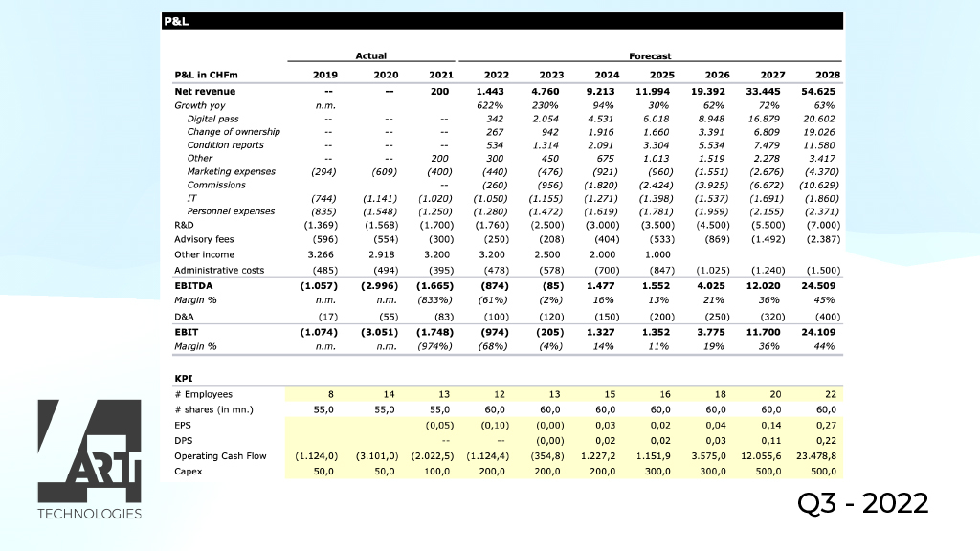Click D&A value (17) for 2019
The width and height of the screenshot is (980, 551).
pyautogui.click(x=327, y=318)
